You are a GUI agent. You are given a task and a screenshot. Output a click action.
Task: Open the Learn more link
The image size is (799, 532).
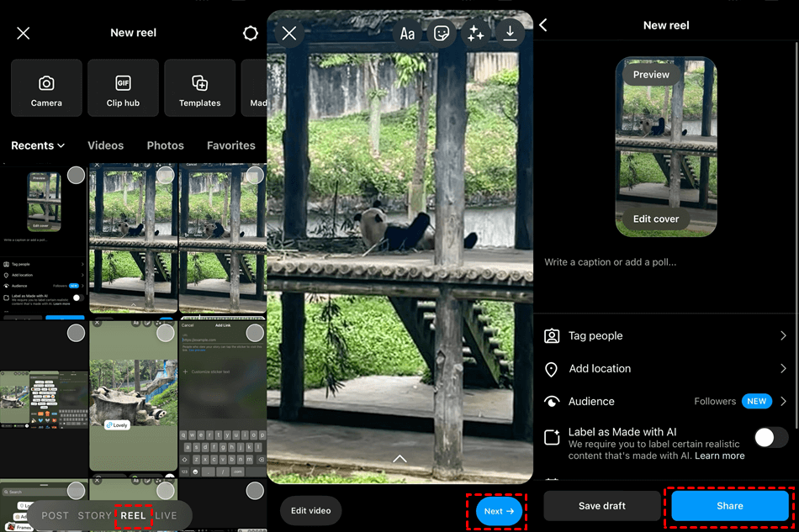coord(719,456)
